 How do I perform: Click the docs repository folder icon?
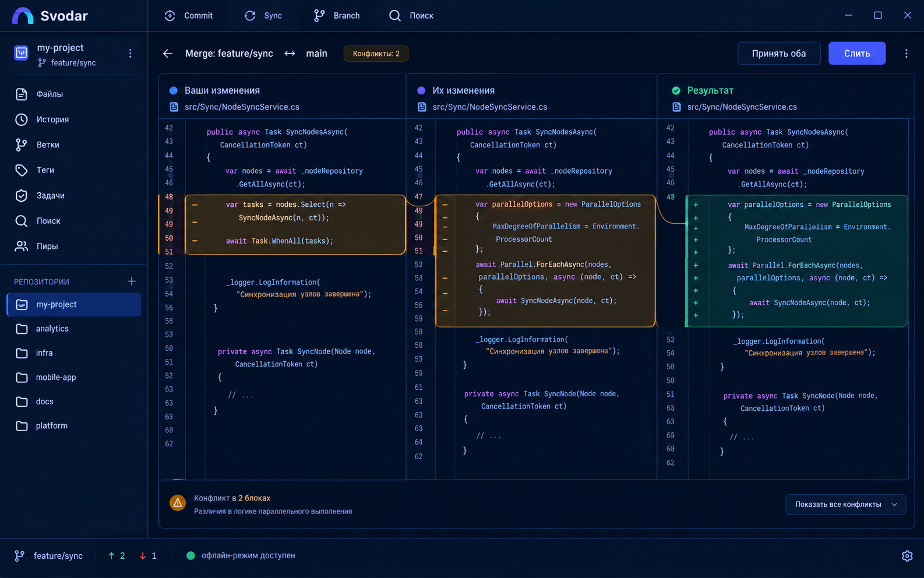point(22,401)
